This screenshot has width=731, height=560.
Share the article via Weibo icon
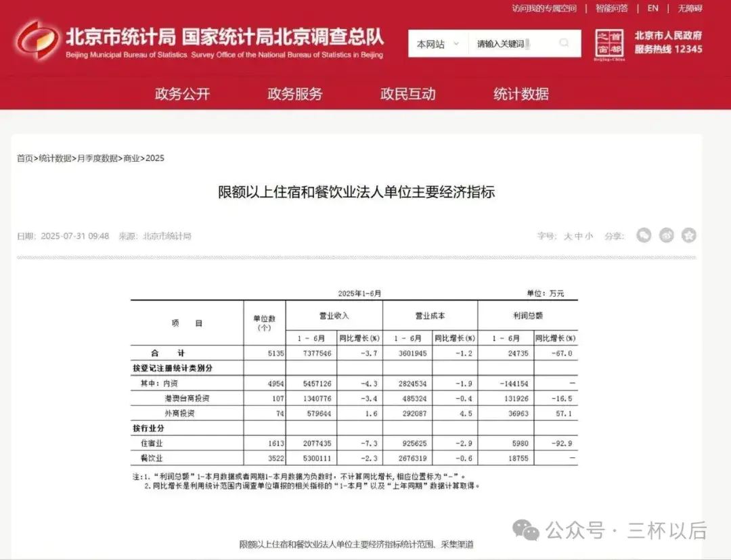(666, 235)
